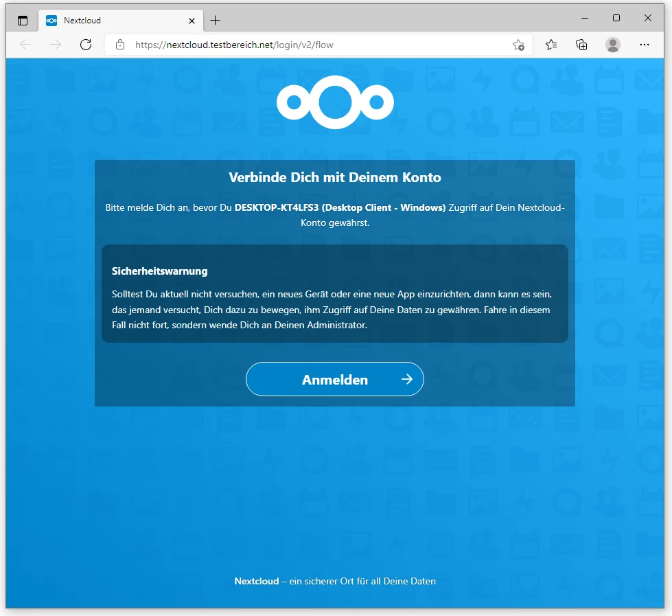View site info via the lock icon

click(120, 45)
